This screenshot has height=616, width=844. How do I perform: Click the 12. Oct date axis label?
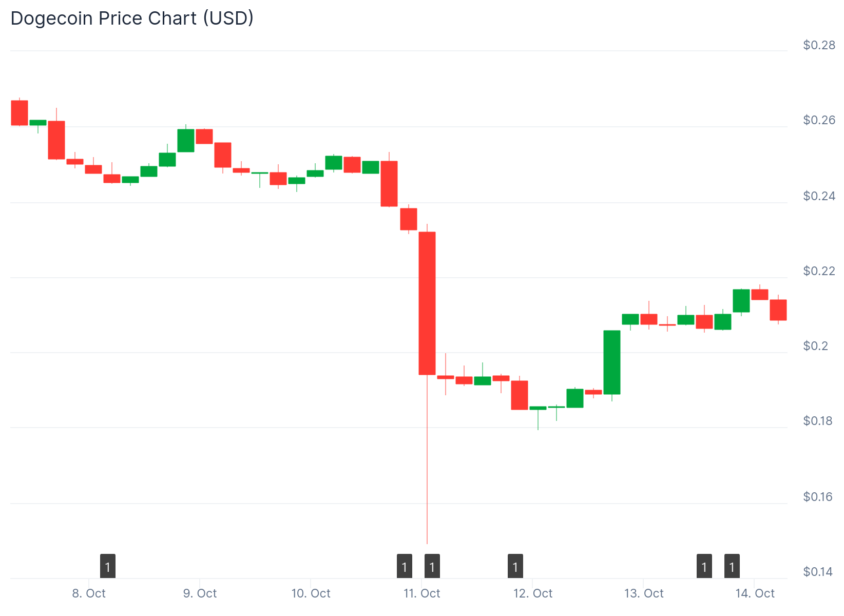(533, 593)
